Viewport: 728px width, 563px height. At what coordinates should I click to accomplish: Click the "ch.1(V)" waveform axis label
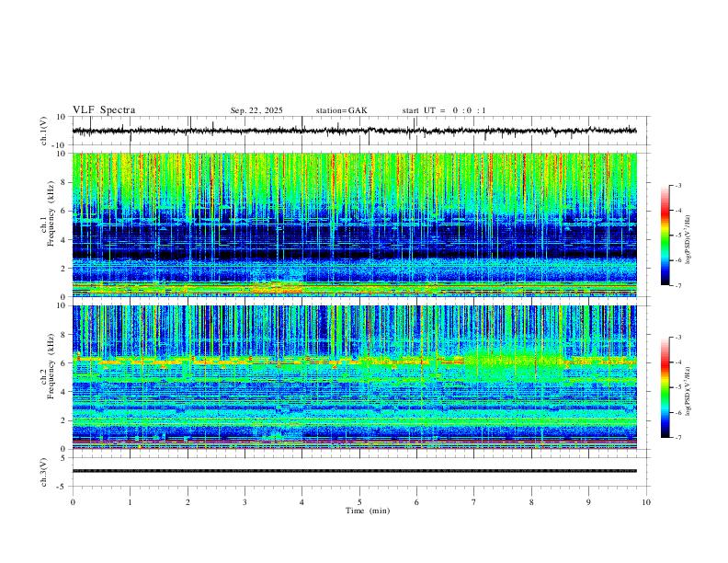(44, 131)
